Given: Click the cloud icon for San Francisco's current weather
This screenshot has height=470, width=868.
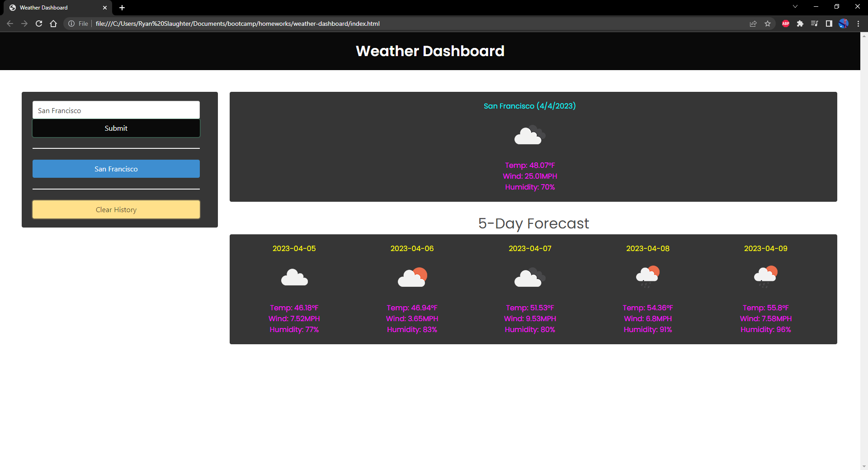Looking at the screenshot, I should 529,135.
